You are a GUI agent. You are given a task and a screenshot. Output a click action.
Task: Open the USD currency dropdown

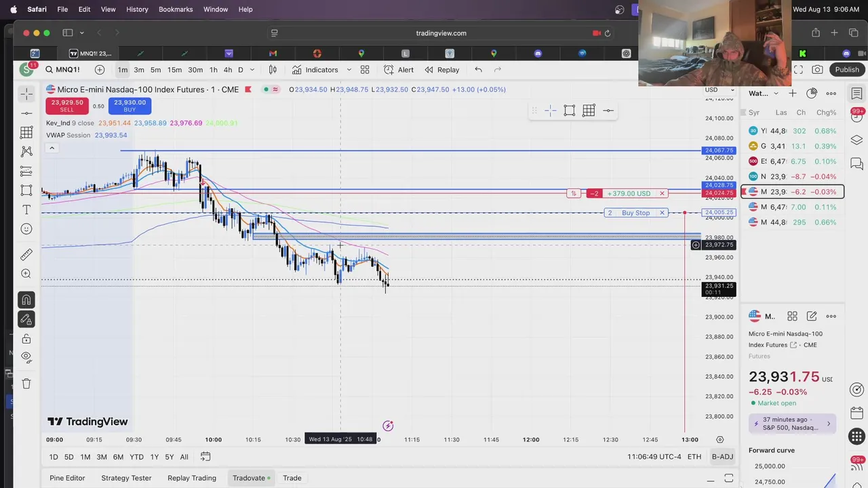(719, 89)
